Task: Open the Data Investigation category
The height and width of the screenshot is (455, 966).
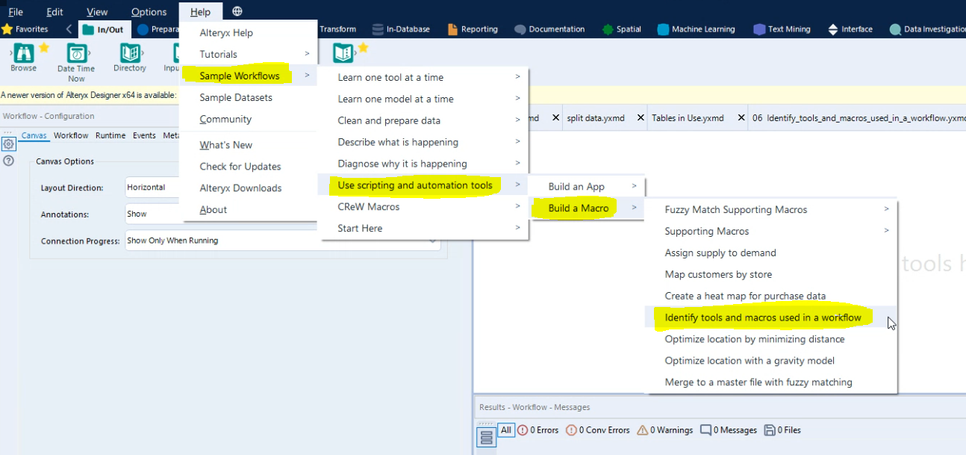Action: [928, 29]
